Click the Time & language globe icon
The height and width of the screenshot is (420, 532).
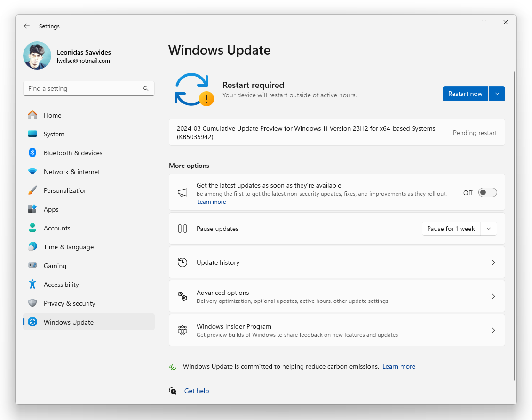coord(32,246)
